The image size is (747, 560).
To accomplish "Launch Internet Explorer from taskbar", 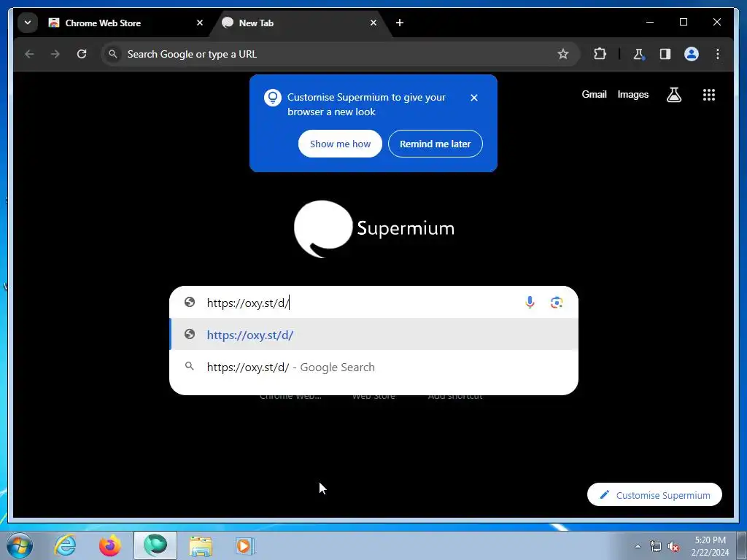I will pyautogui.click(x=65, y=545).
